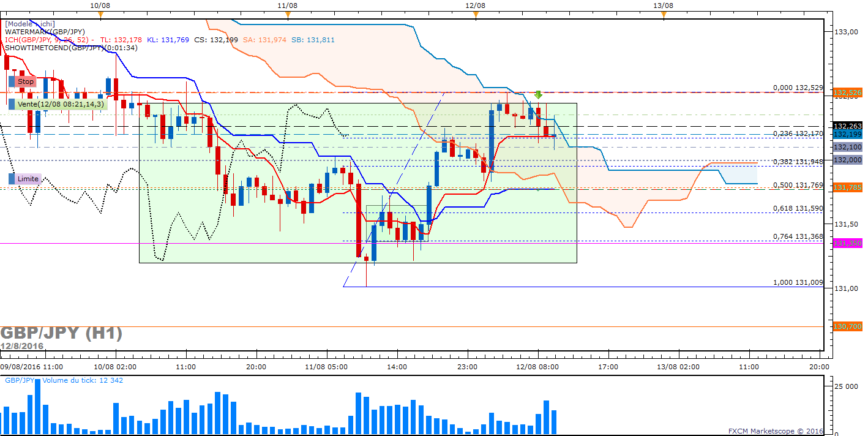Image resolution: width=868 pixels, height=436 pixels.
Task: Select the 132,100 price axis label
Action: point(848,147)
